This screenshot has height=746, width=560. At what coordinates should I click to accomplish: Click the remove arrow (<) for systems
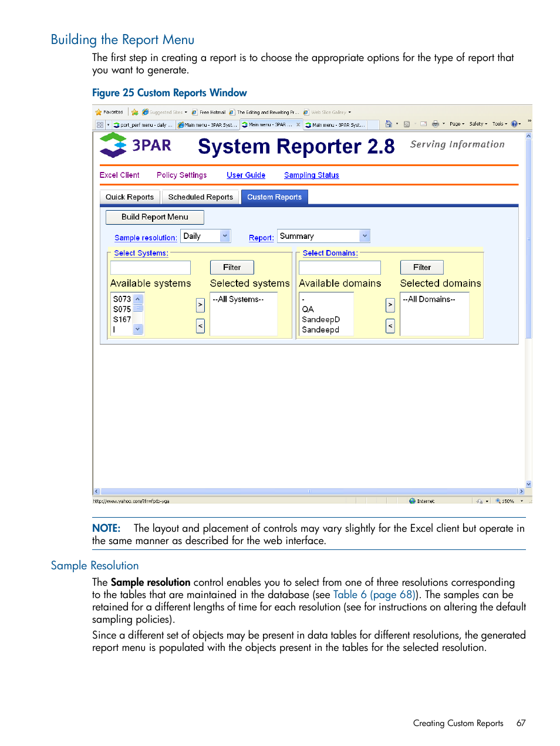tap(200, 326)
